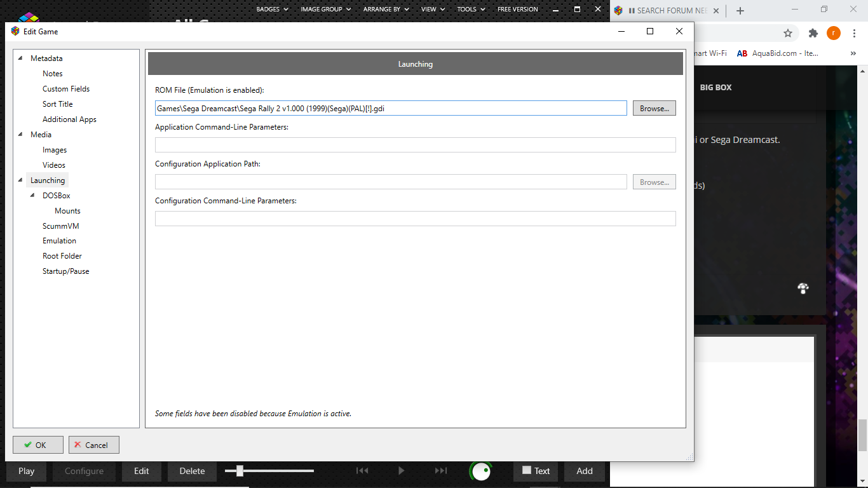This screenshot has width=868, height=488.
Task: Select the ScummVM section
Action: (61, 226)
